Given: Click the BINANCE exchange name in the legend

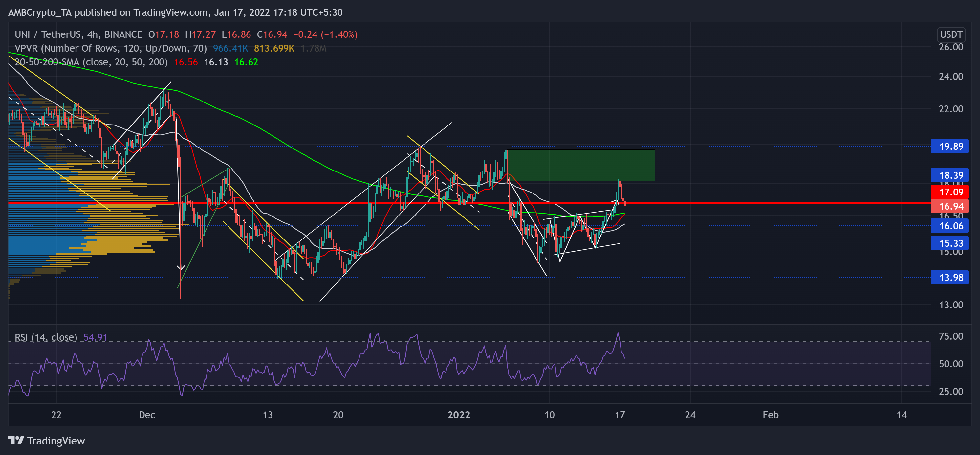Looking at the screenshot, I should 123,34.
